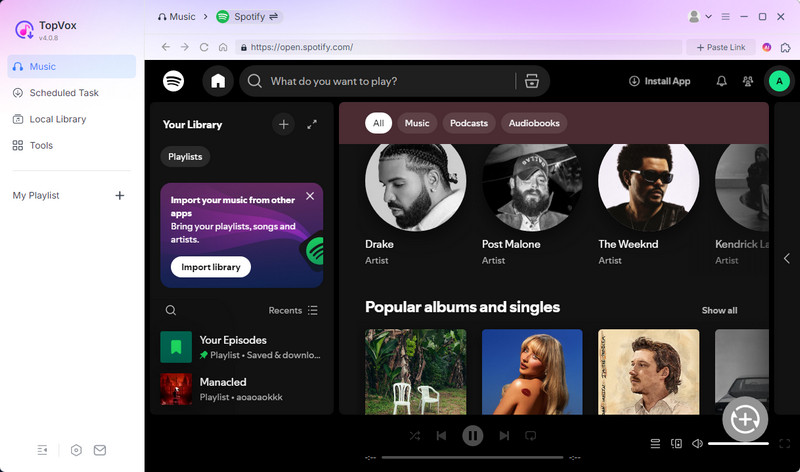Image resolution: width=800 pixels, height=472 pixels.
Task: Expand the collapsed right panel arrow
Action: coord(787,259)
